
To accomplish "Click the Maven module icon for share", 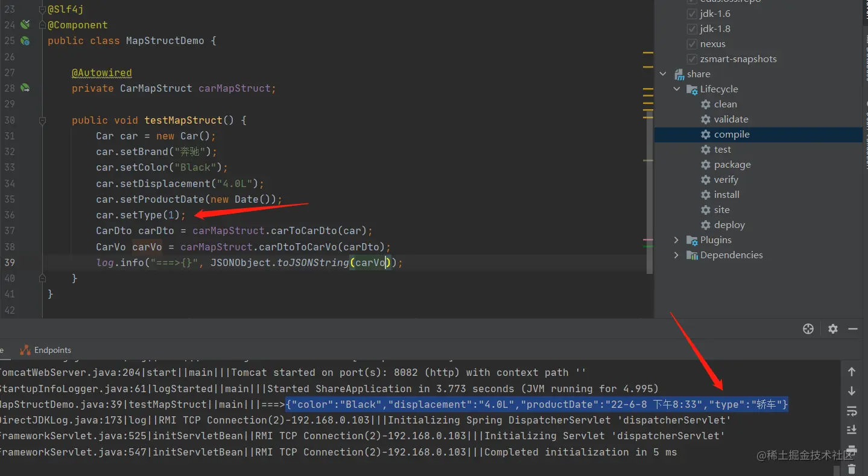I will coord(679,74).
